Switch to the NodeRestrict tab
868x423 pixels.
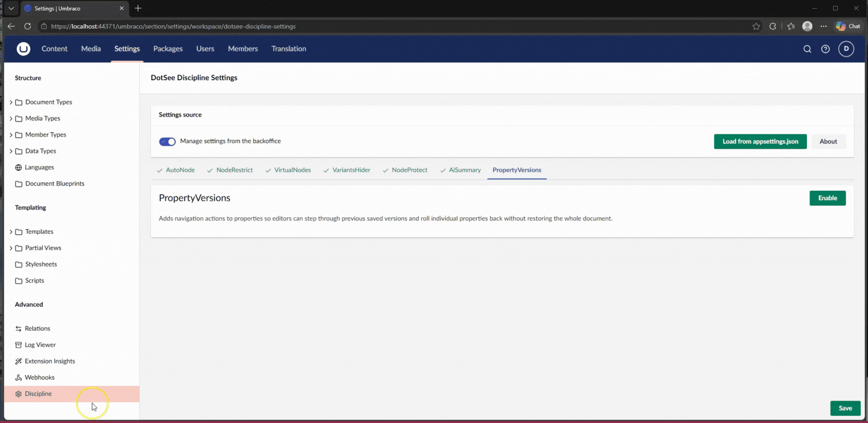pos(230,170)
